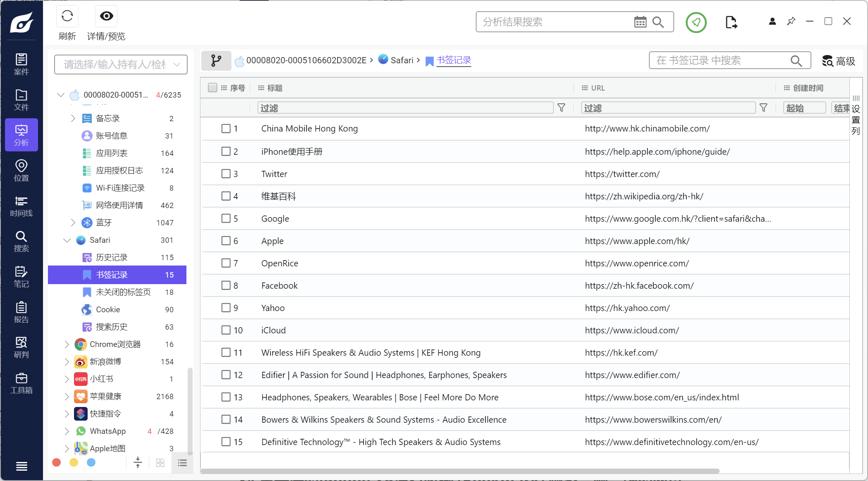
Task: Sort by the 创建时间 column header
Action: [808, 88]
